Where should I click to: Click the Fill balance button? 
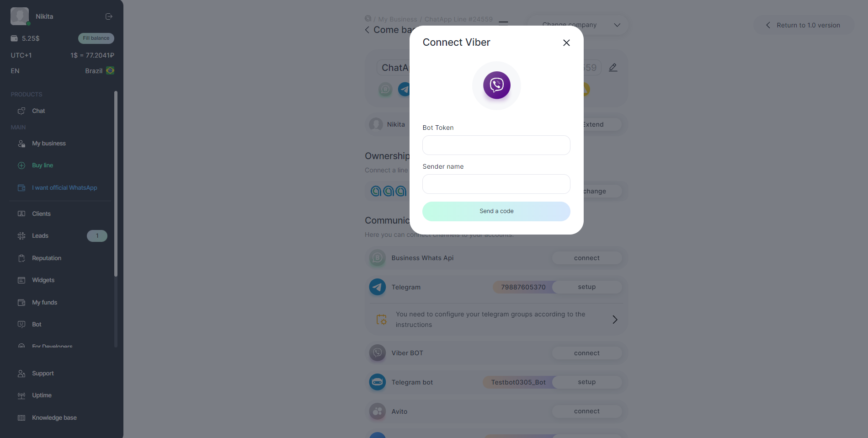[x=96, y=38]
